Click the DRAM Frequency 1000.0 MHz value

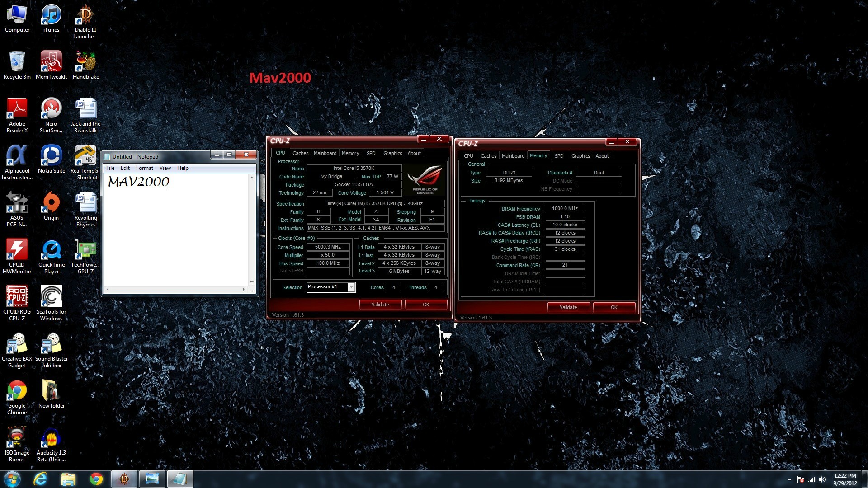[x=565, y=208]
